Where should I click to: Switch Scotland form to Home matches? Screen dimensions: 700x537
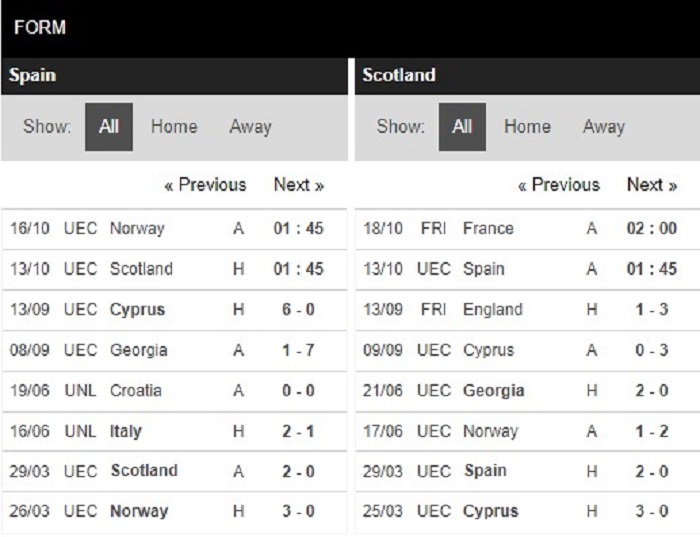(527, 127)
